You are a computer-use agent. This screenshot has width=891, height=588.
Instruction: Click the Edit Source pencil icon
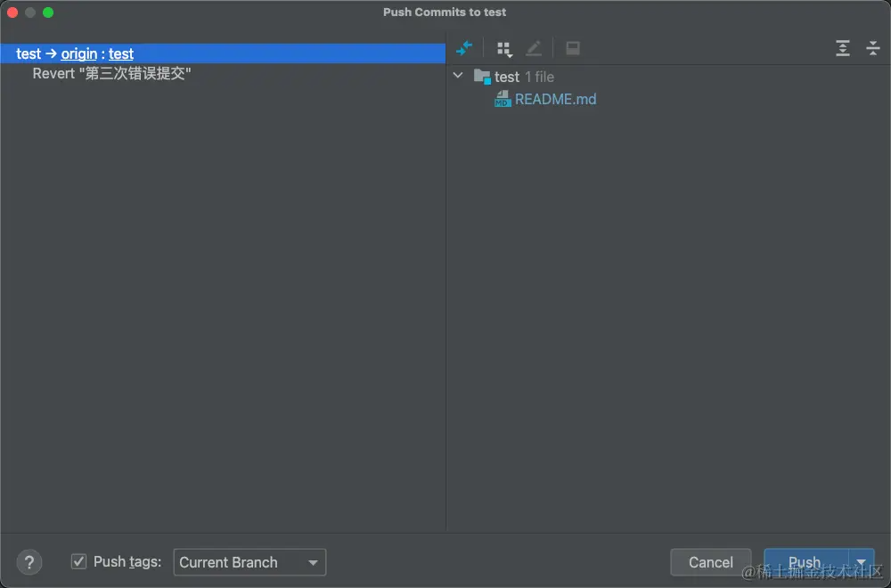click(533, 48)
